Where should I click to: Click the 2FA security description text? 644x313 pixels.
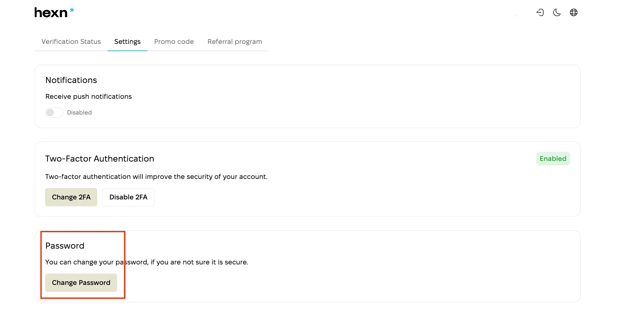[x=156, y=177]
